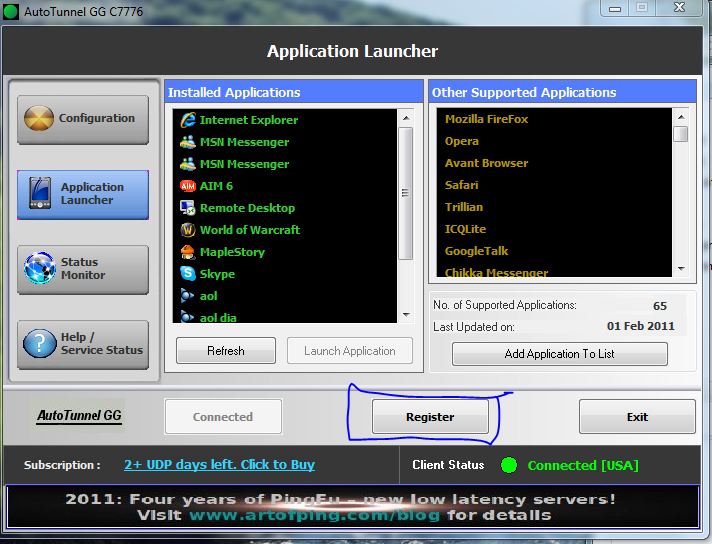The width and height of the screenshot is (712, 544).
Task: Click installed applications scroll up arrow
Action: pos(406,118)
